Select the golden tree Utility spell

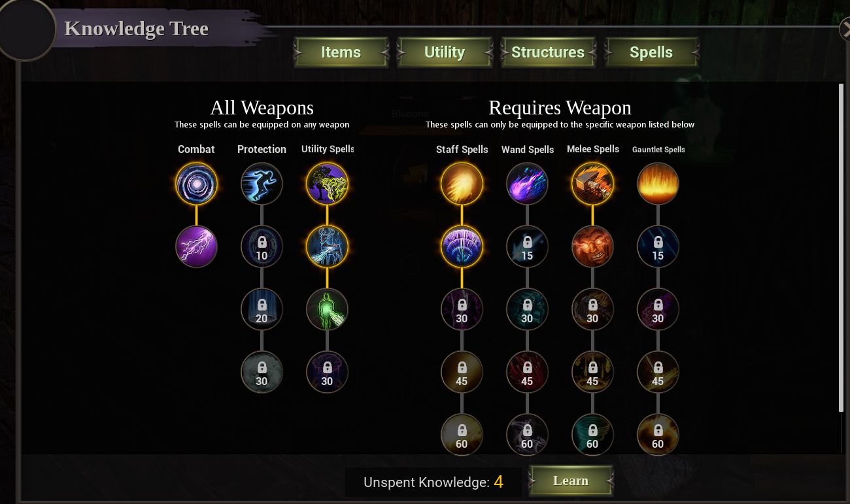[x=327, y=184]
